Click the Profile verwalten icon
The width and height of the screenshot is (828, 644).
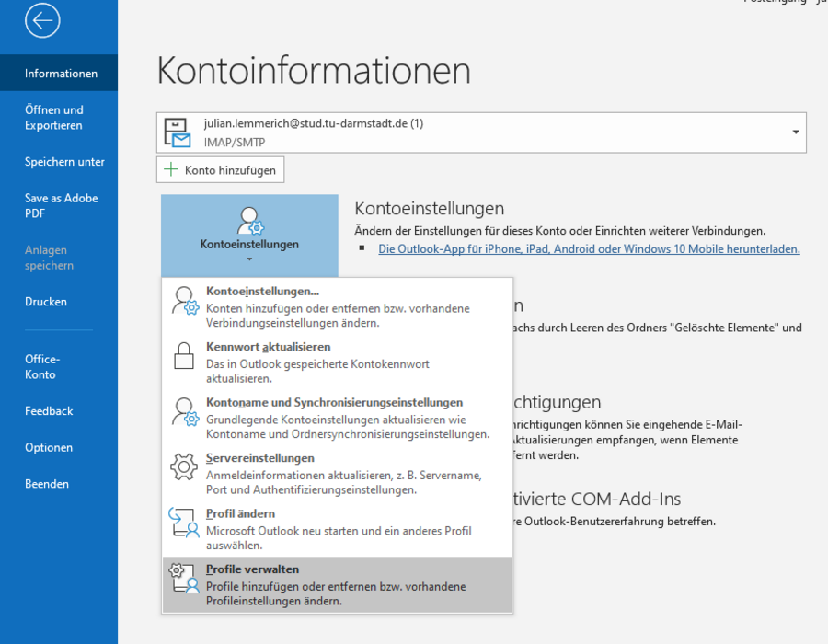coord(184,578)
